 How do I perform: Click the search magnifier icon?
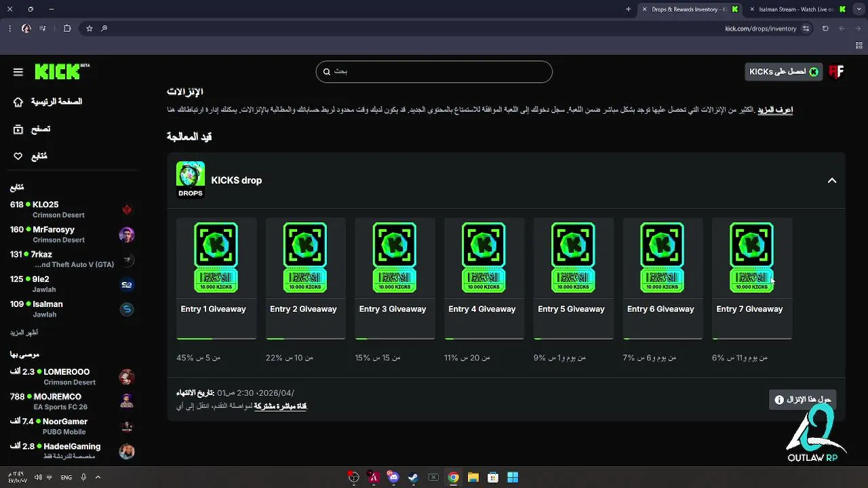click(327, 72)
